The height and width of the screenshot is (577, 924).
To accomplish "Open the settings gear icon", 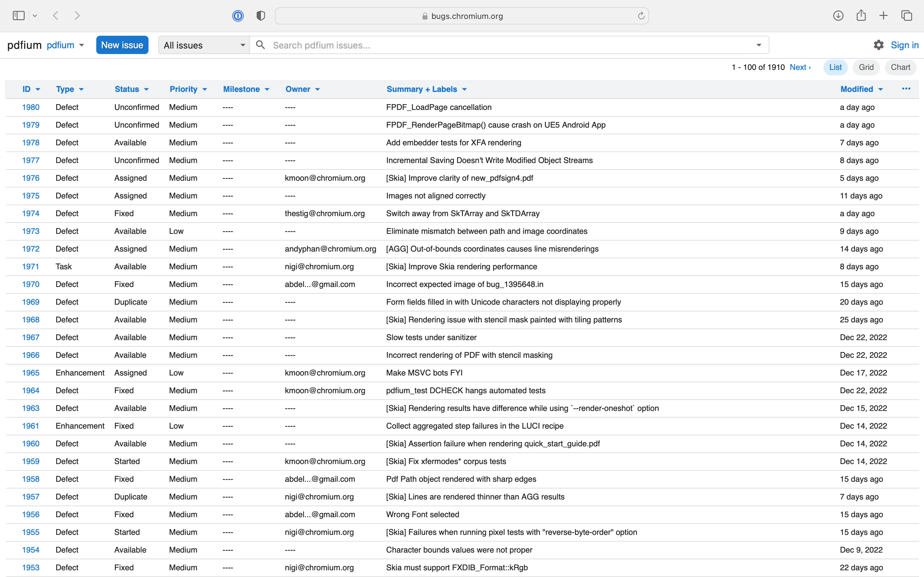I will click(878, 45).
